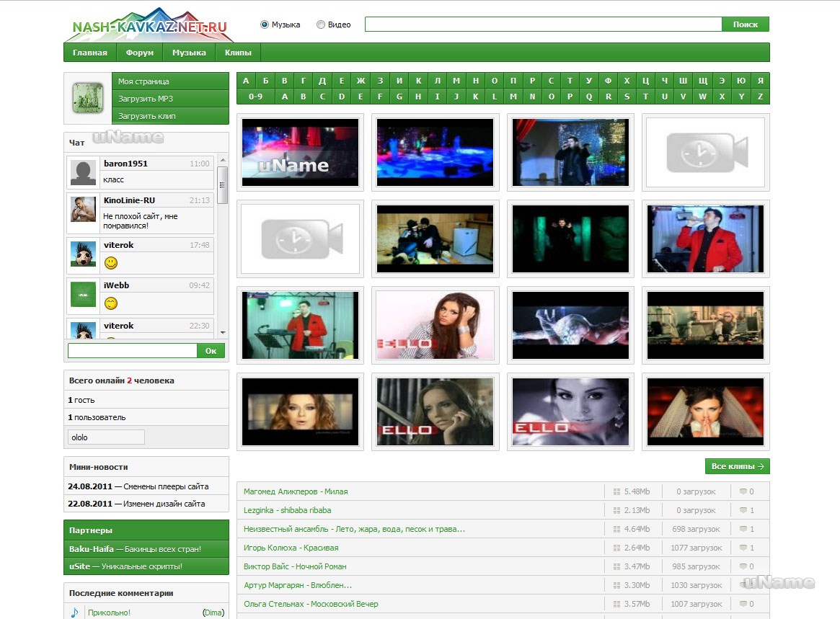Click viterok avatar at 17:48 message
Screen dimensions: 840x619
tap(83, 254)
